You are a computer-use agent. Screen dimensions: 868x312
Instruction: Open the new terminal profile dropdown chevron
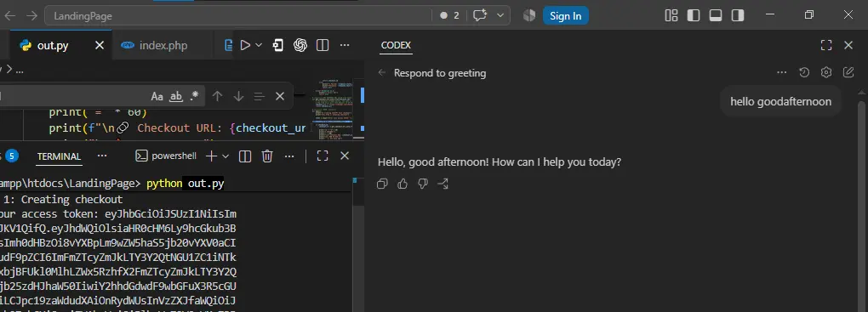coord(226,156)
